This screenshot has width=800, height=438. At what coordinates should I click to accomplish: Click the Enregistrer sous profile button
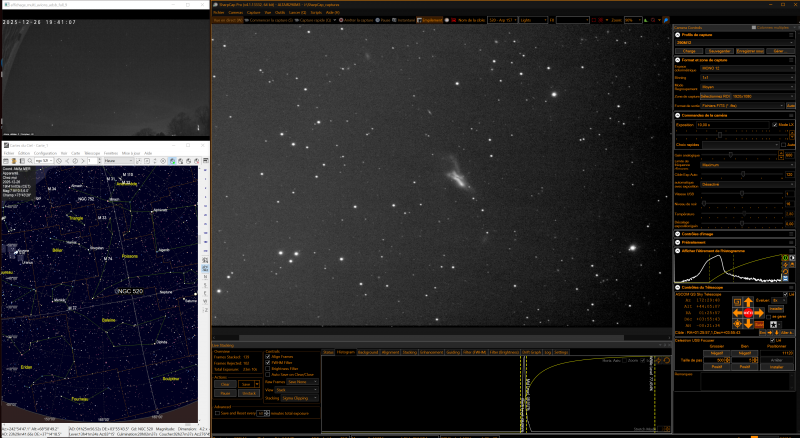pos(750,51)
